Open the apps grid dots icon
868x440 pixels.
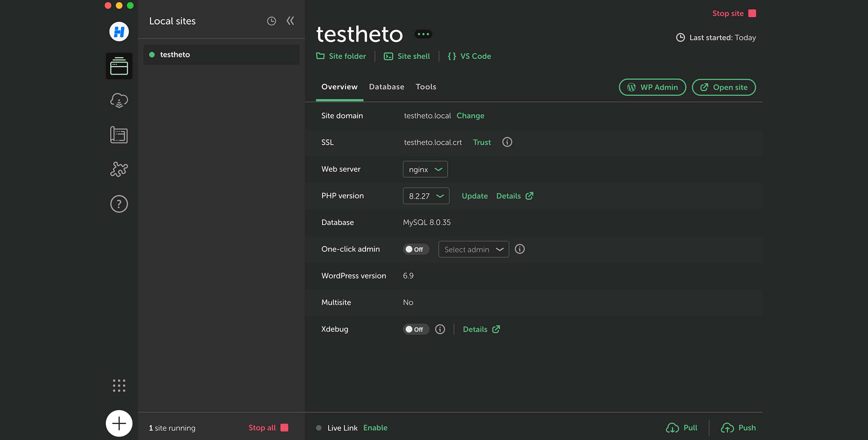119,386
